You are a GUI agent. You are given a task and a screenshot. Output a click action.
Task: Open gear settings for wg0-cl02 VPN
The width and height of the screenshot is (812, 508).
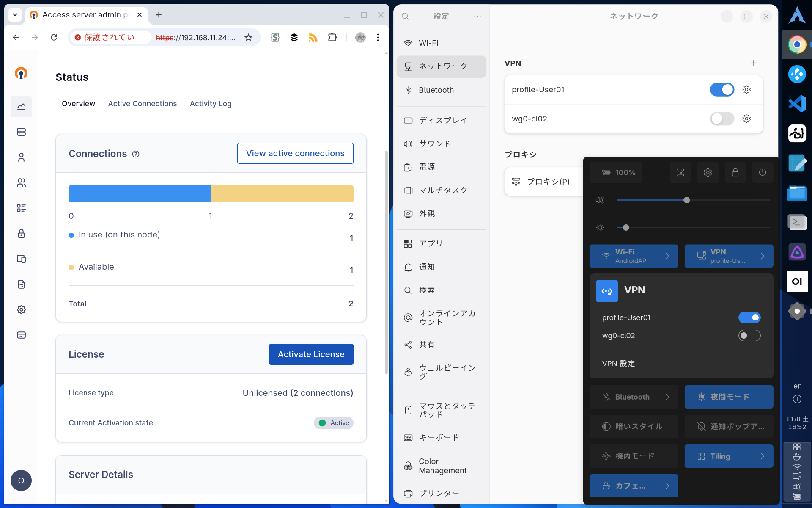pyautogui.click(x=746, y=119)
